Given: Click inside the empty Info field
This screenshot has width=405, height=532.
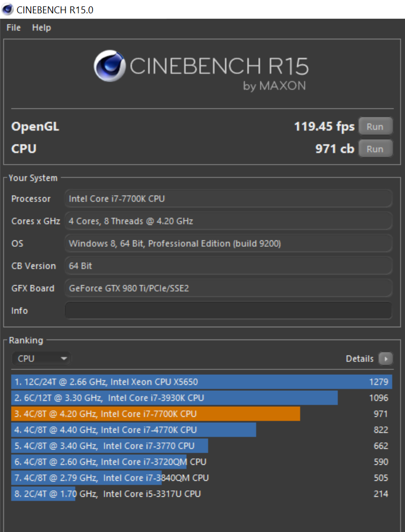Looking at the screenshot, I should (228, 310).
